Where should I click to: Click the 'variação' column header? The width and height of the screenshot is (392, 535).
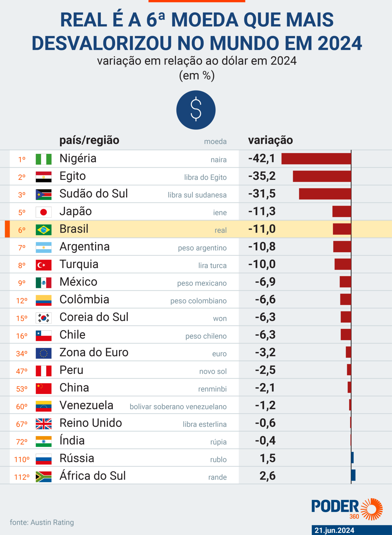tap(270, 140)
